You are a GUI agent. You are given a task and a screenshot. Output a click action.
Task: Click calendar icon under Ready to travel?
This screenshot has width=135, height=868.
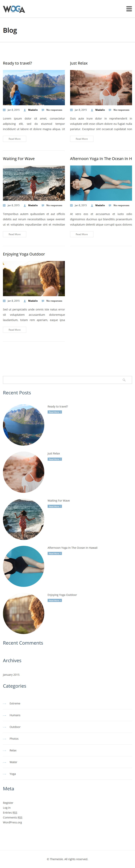point(4,110)
